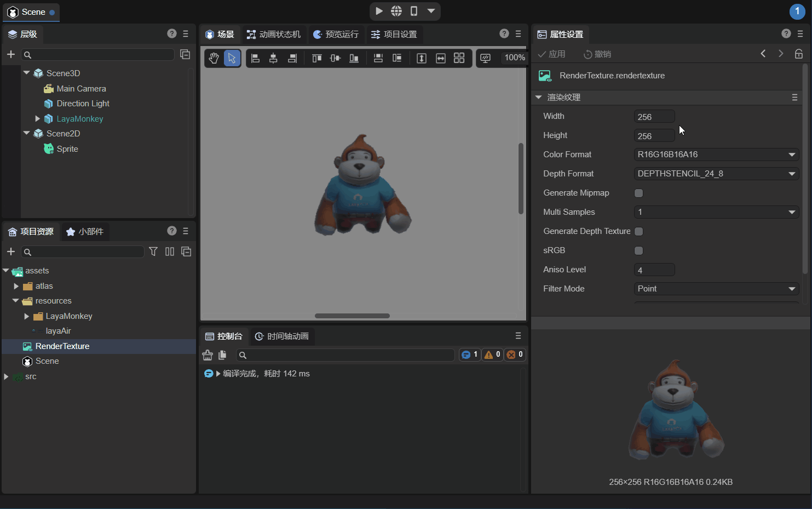The height and width of the screenshot is (509, 812).
Task: Expand the LayaMonkey node in hierarchy
Action: click(37, 118)
